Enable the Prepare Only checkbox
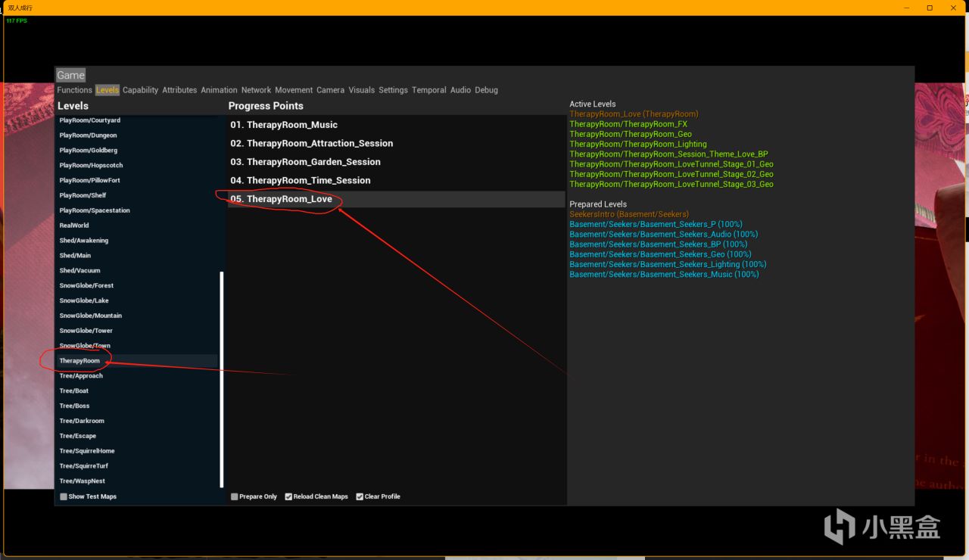The height and width of the screenshot is (560, 969). [x=235, y=497]
